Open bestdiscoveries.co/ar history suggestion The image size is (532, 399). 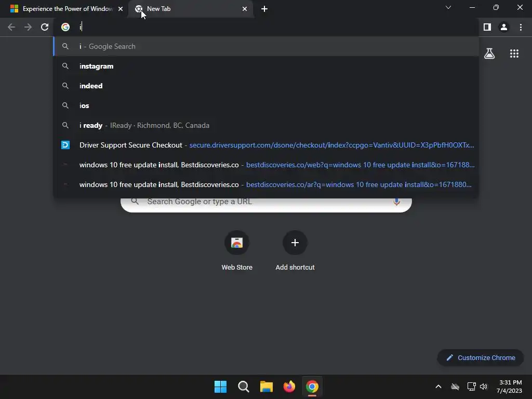266,184
